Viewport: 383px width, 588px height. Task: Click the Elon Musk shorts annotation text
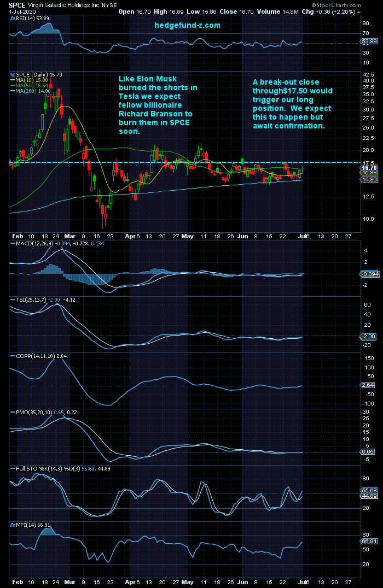(158, 105)
